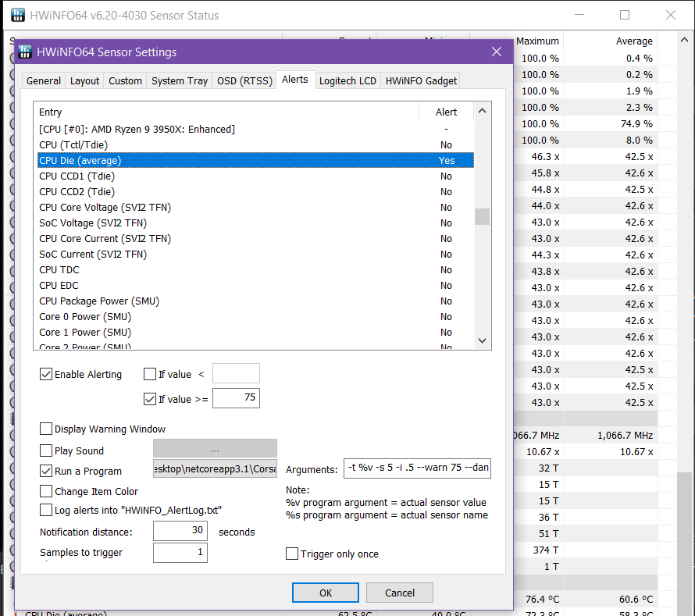
Task: Click the Average column header in Sensor Status
Action: 634,41
